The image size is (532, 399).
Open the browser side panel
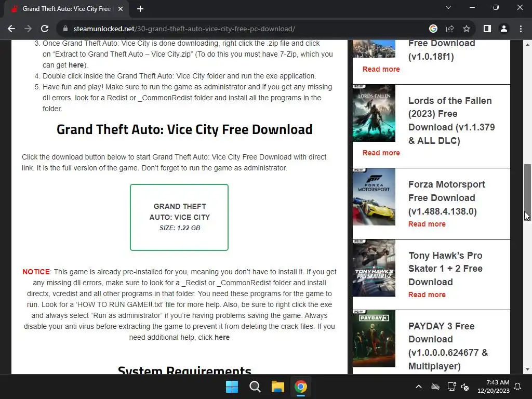487,29
